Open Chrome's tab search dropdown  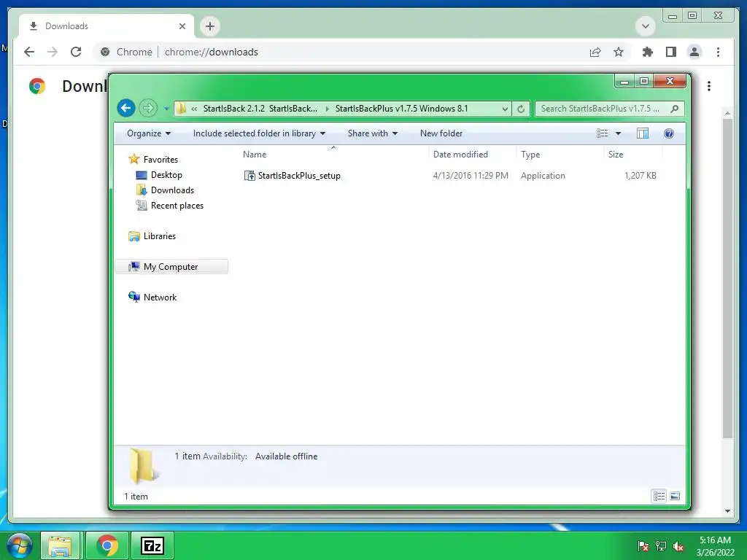coord(646,26)
